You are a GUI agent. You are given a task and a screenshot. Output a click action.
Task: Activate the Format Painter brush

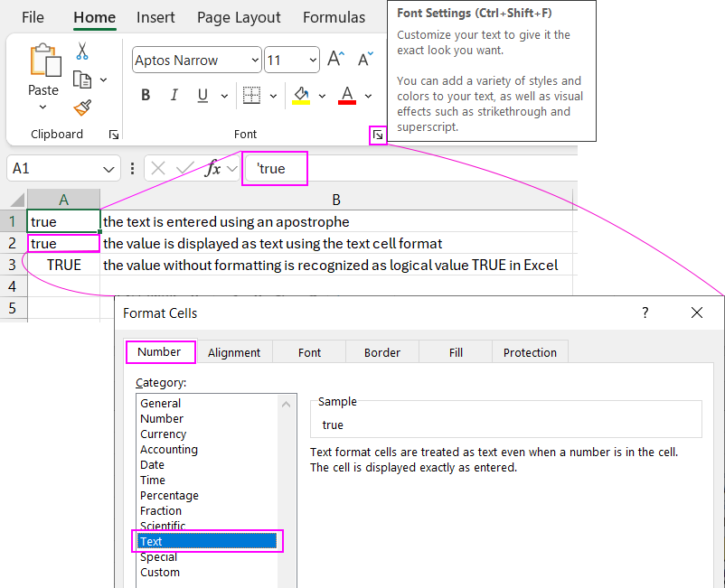pyautogui.click(x=82, y=108)
